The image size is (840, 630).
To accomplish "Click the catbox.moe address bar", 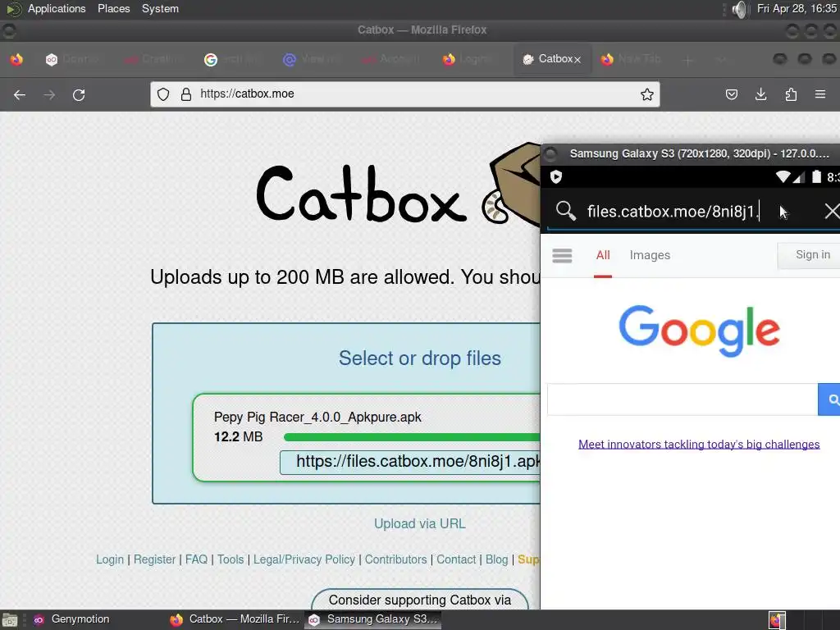I will click(404, 94).
